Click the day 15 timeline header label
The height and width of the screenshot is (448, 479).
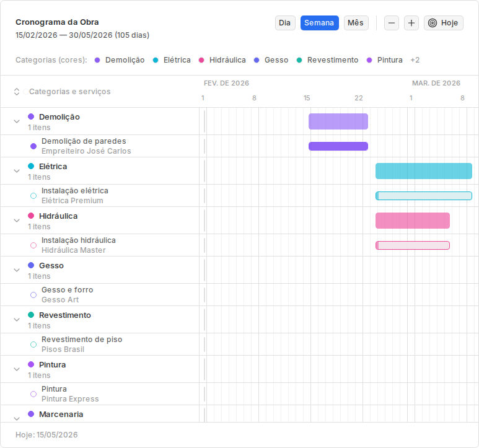pos(307,98)
